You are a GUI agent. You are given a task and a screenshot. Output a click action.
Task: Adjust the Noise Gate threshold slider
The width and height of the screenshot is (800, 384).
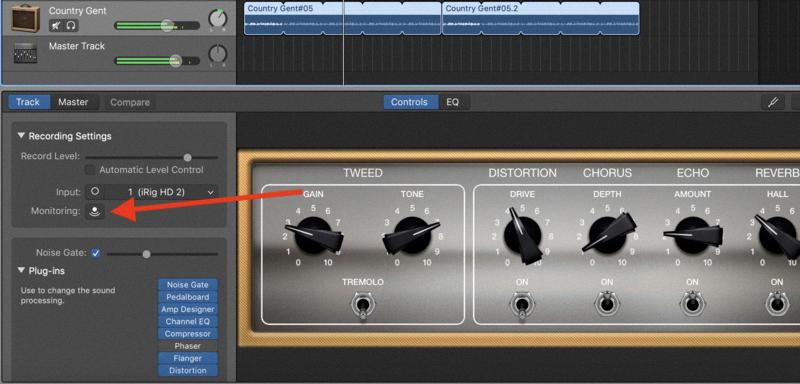(146, 253)
